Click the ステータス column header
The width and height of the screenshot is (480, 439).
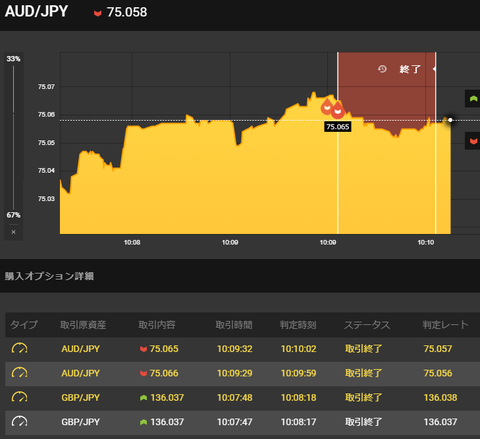coord(367,325)
